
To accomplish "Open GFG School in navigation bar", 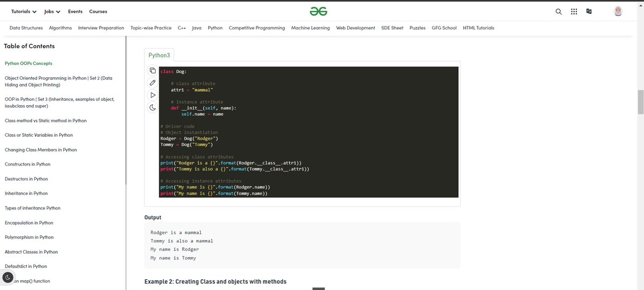I will pos(444,28).
